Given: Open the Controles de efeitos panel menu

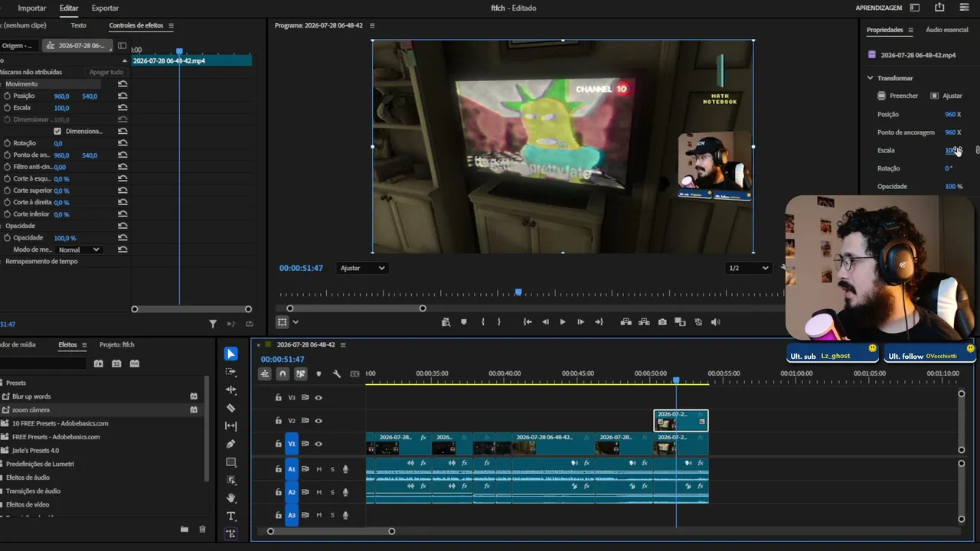Looking at the screenshot, I should click(171, 25).
